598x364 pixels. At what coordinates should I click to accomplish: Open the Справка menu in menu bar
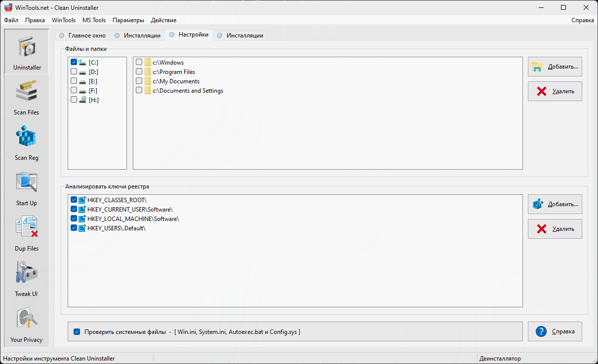583,20
